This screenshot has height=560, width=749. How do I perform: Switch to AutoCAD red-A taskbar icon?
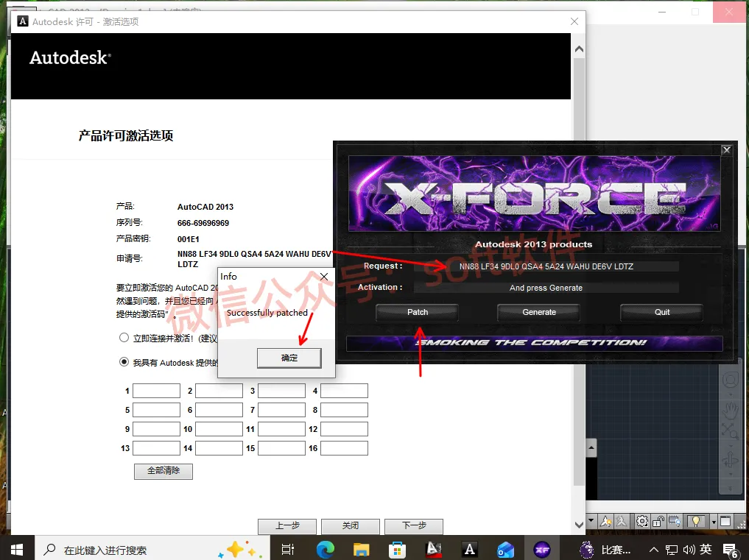click(434, 550)
